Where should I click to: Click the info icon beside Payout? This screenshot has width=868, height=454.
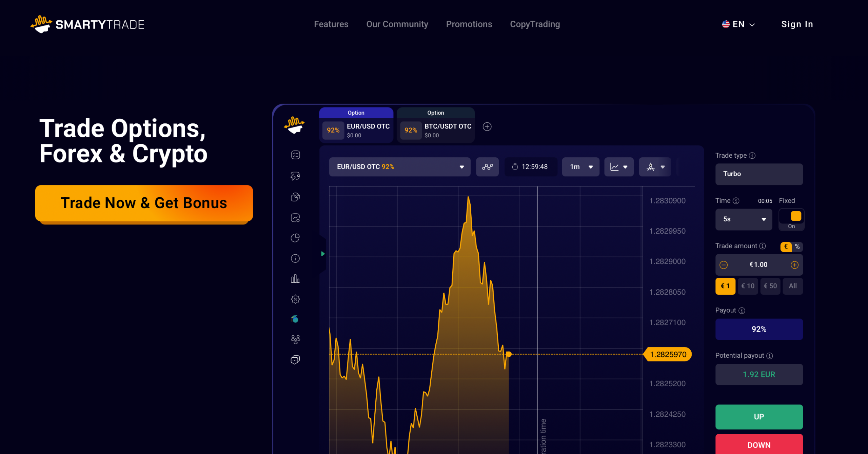(x=742, y=311)
